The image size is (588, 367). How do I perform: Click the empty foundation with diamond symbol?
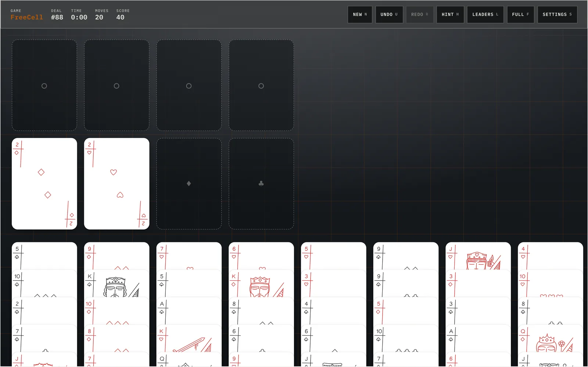click(189, 184)
